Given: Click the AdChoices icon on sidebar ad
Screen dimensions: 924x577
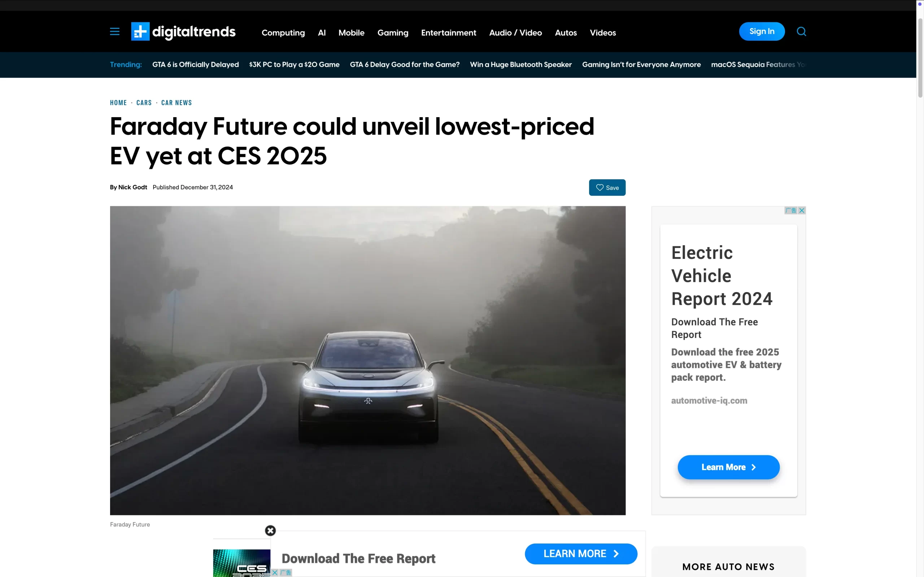Looking at the screenshot, I should pos(791,210).
